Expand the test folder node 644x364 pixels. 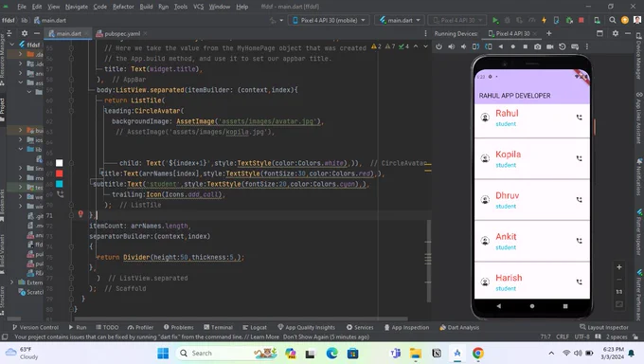click(x=21, y=187)
